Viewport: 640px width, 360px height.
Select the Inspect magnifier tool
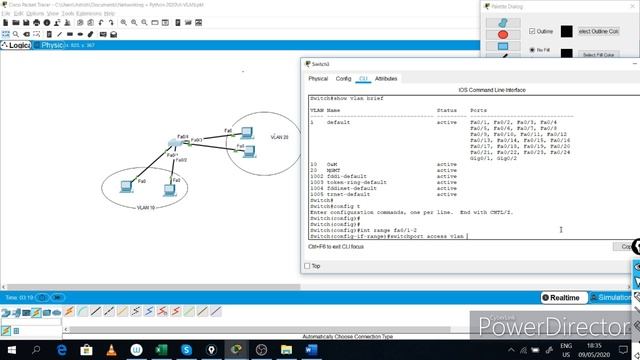(16, 34)
